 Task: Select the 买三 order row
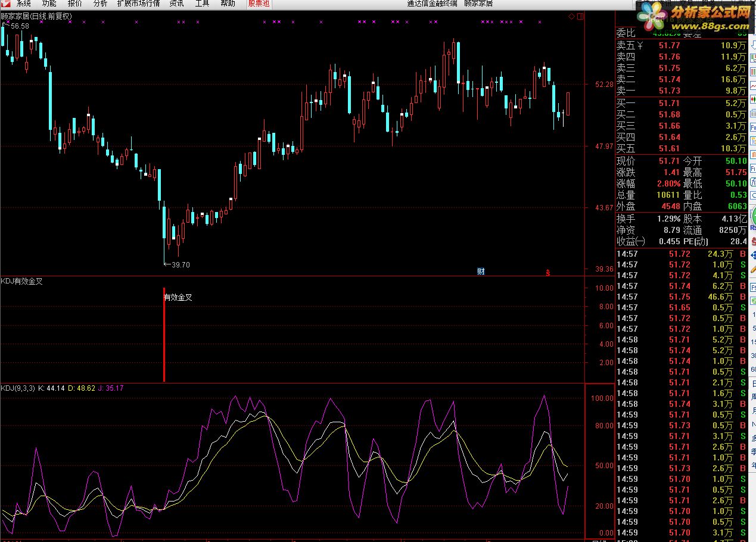point(682,126)
